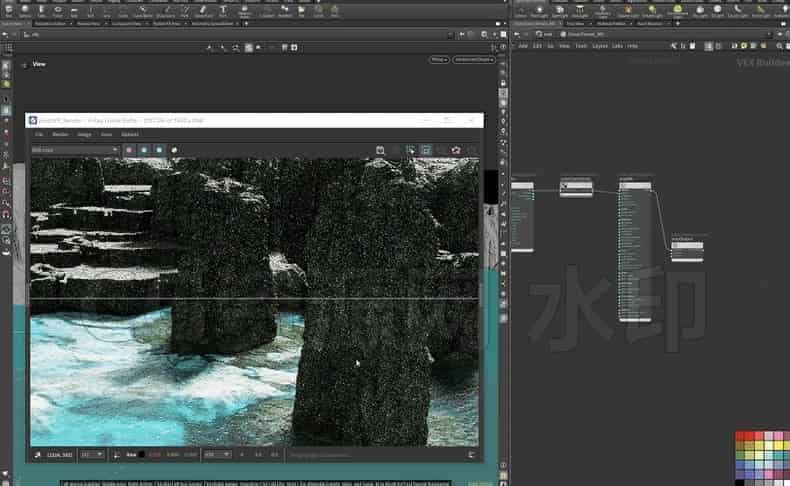Open the Add menu in network editor

(x=523, y=46)
